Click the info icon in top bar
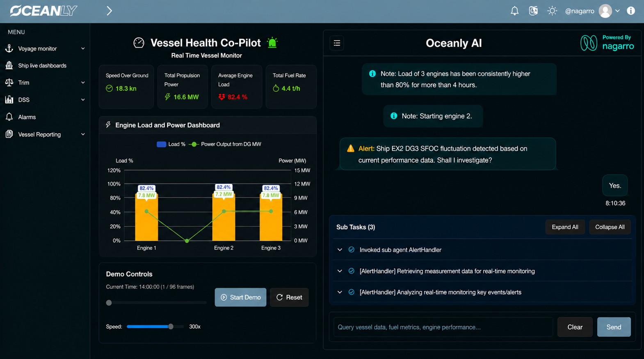This screenshot has width=644, height=359. (631, 11)
